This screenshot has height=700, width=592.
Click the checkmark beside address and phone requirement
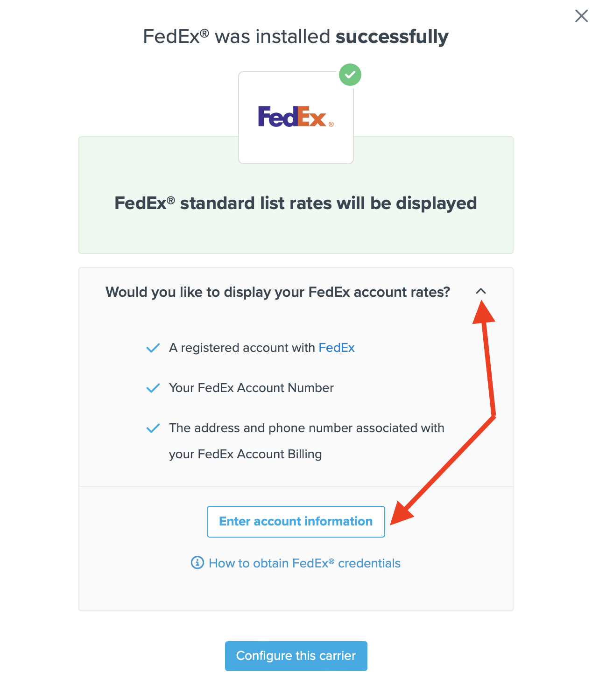point(153,428)
